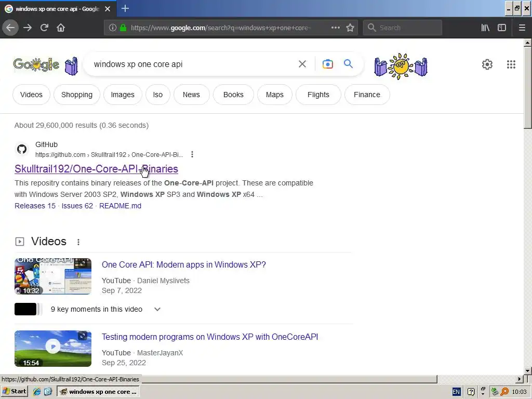The image size is (532, 399).
Task: Open Skulltrail192/One-Core-API-Binaries result
Action: click(96, 169)
